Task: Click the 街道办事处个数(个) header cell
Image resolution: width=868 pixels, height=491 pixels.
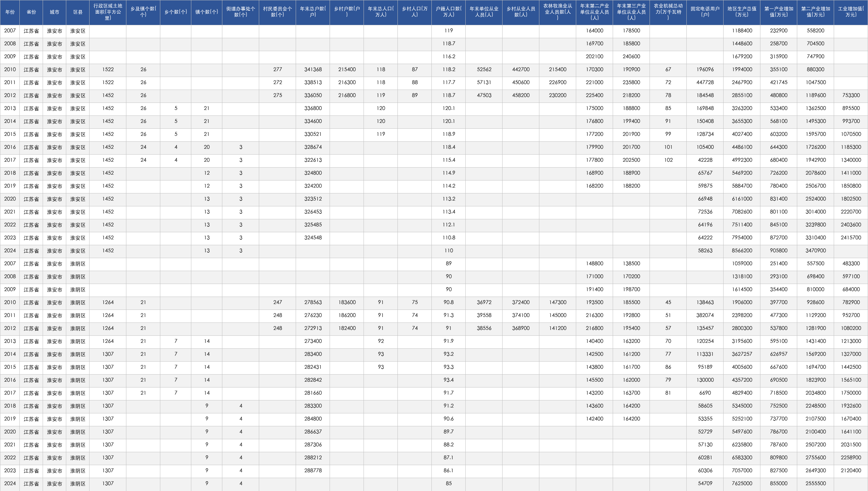Action: [x=240, y=12]
